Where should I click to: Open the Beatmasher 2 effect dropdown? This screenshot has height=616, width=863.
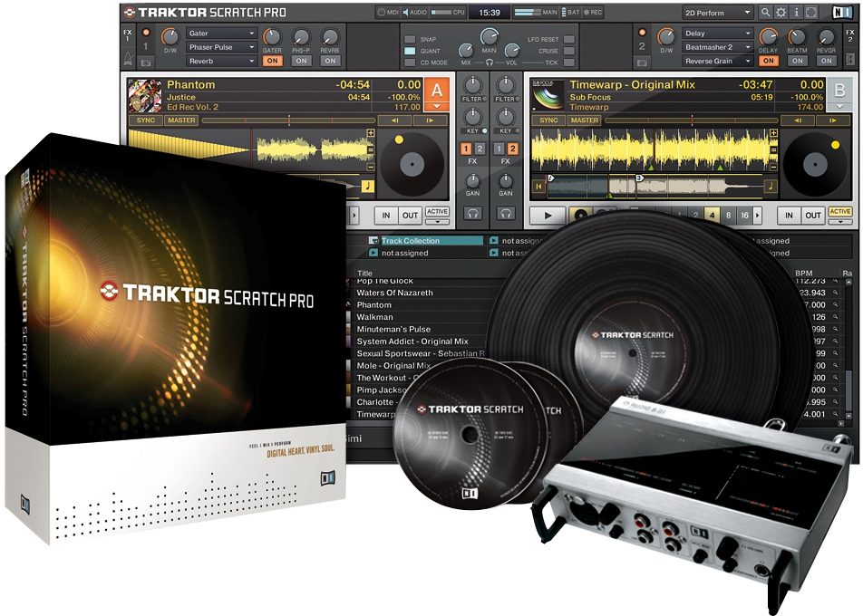pyautogui.click(x=718, y=47)
